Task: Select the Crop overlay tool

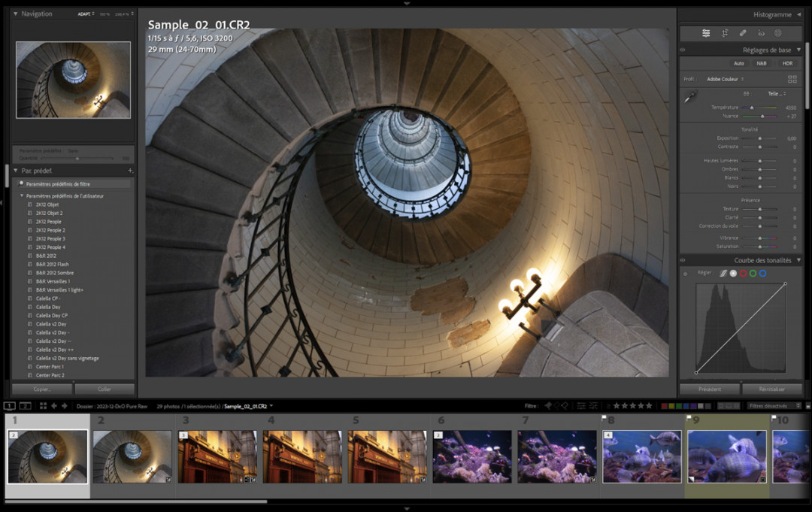Action: point(725,33)
